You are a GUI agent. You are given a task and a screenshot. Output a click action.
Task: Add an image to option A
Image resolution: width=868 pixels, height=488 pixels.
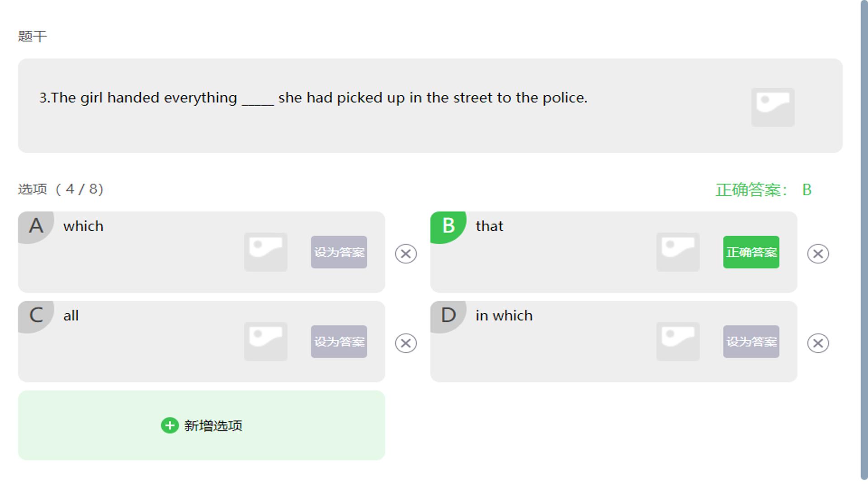(x=266, y=252)
